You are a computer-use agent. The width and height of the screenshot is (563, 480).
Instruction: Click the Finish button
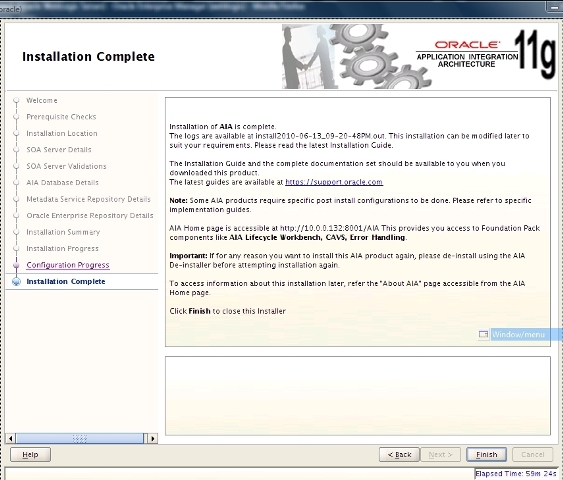coord(486,455)
